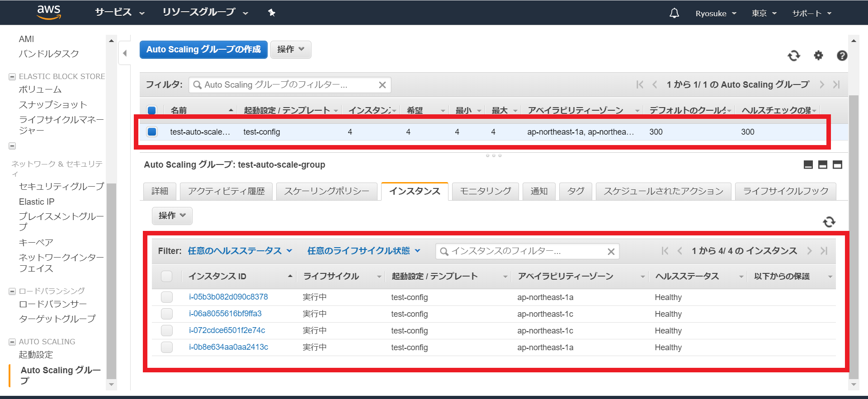Select instance i-05b3b082d090c8378 checkbox
The height and width of the screenshot is (399, 868).
(167, 297)
